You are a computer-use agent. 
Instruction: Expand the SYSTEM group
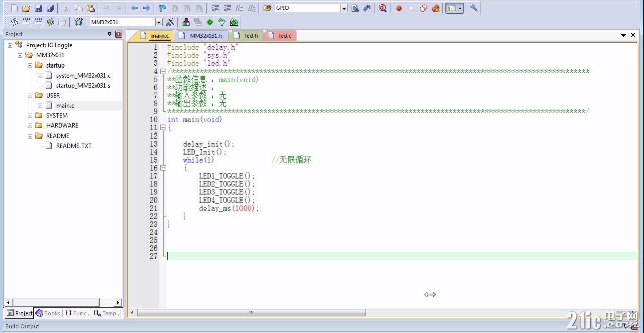(30, 116)
